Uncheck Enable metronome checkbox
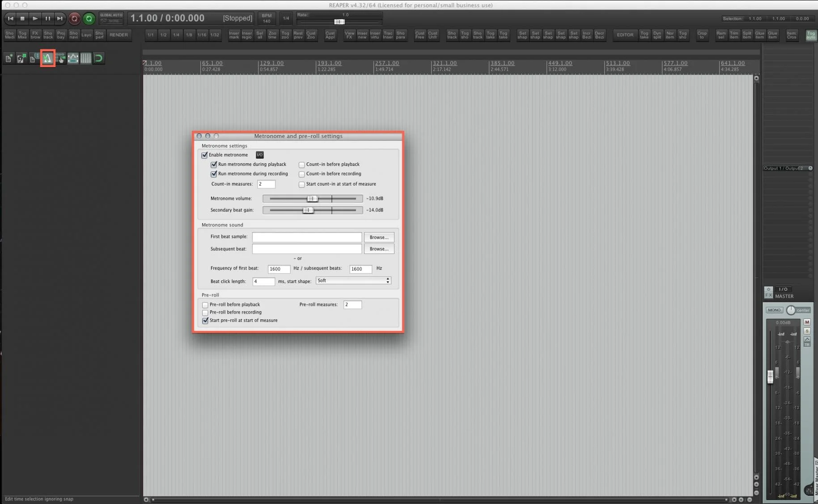The height and width of the screenshot is (504, 818). (x=205, y=155)
